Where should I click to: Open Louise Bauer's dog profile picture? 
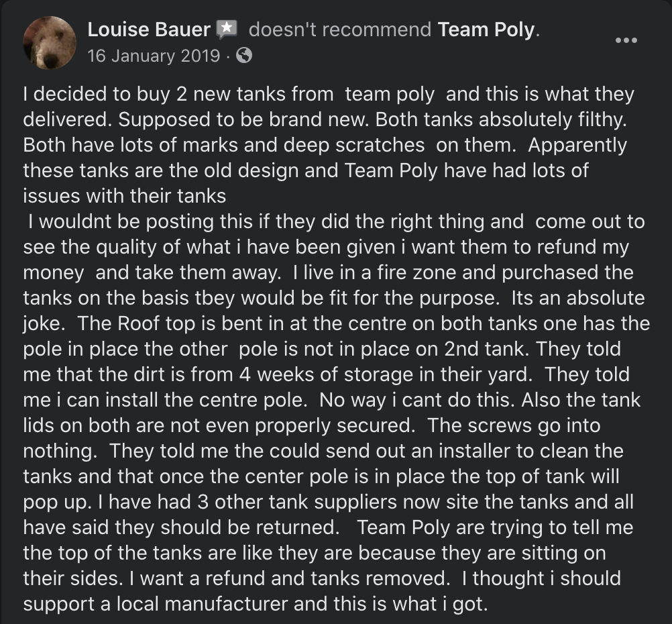click(x=49, y=43)
